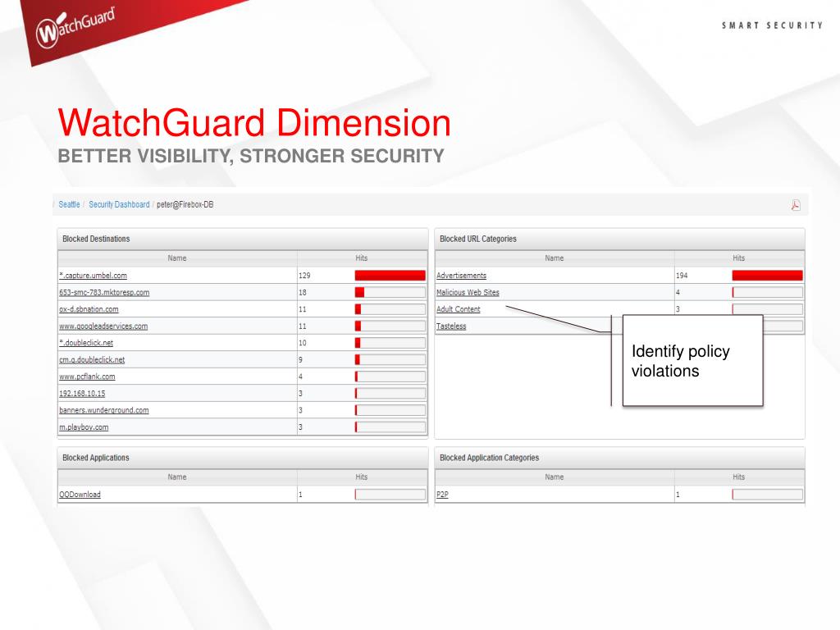Open banners.wunderground.com link

[104, 410]
